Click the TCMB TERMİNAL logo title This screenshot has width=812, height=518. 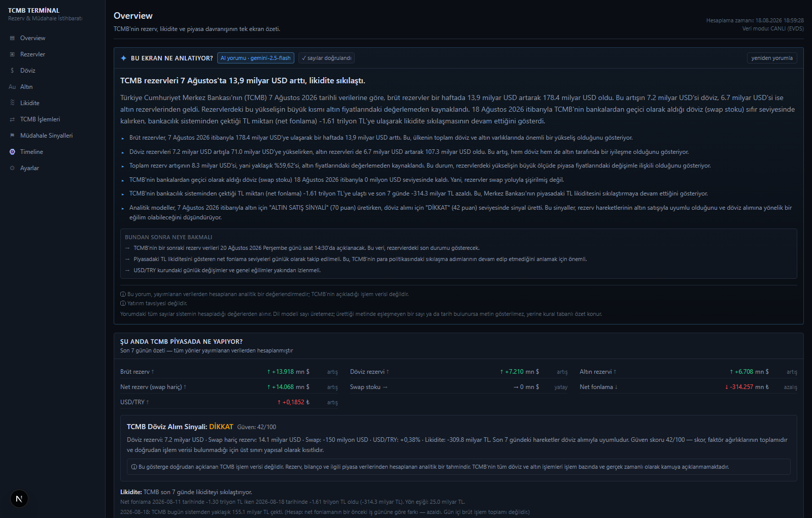tap(33, 10)
